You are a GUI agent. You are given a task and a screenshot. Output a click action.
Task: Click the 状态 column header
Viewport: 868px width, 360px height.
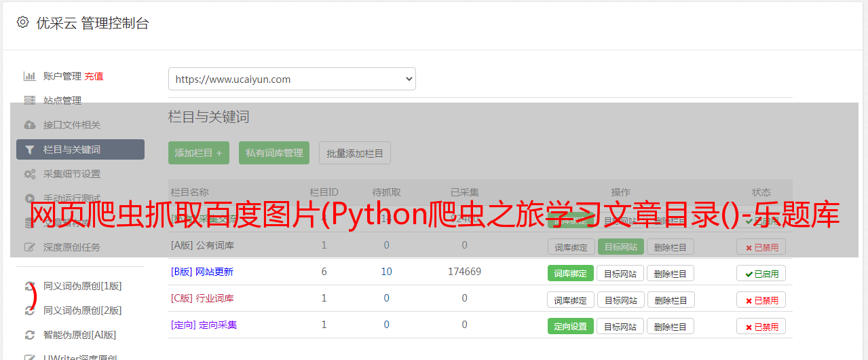(761, 192)
